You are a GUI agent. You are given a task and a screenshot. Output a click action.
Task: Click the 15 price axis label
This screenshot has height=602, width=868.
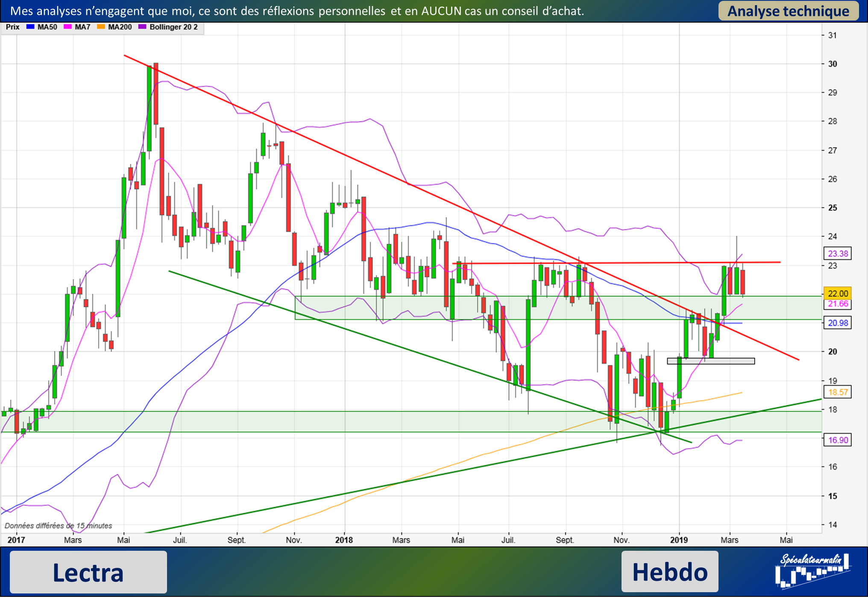pos(833,496)
